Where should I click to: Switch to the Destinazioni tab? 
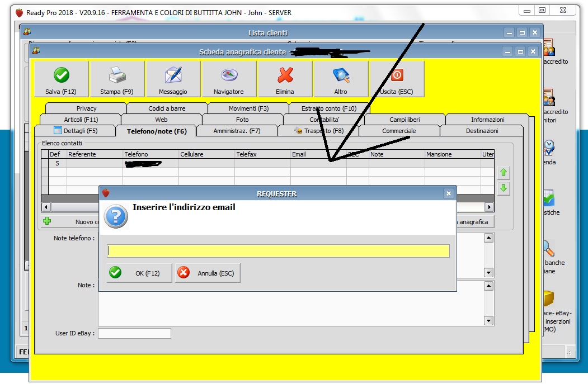tap(482, 131)
